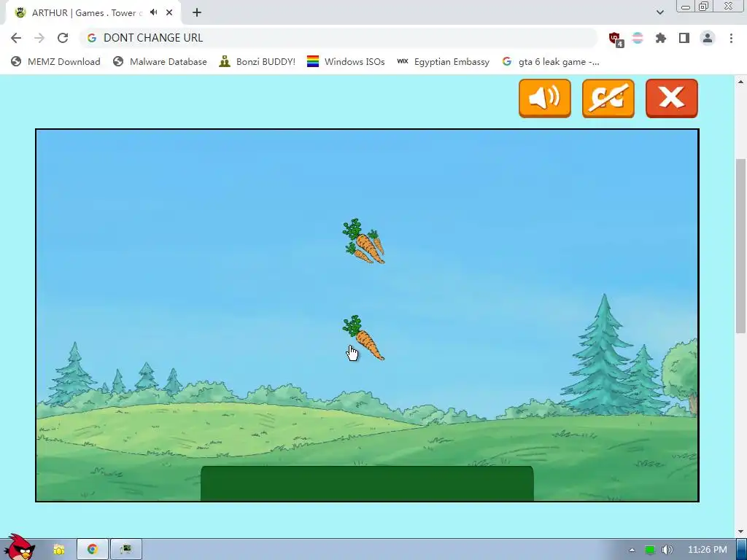Show hidden system tray icons
This screenshot has height=560, width=747.
pos(632,550)
